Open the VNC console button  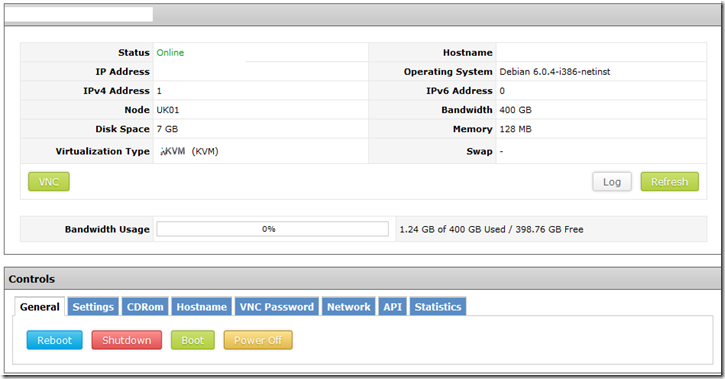(x=49, y=182)
